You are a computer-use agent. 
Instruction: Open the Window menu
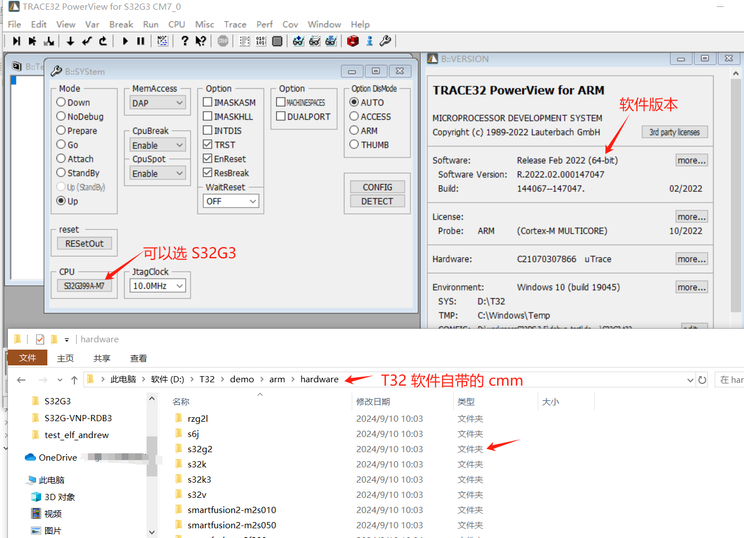click(324, 24)
